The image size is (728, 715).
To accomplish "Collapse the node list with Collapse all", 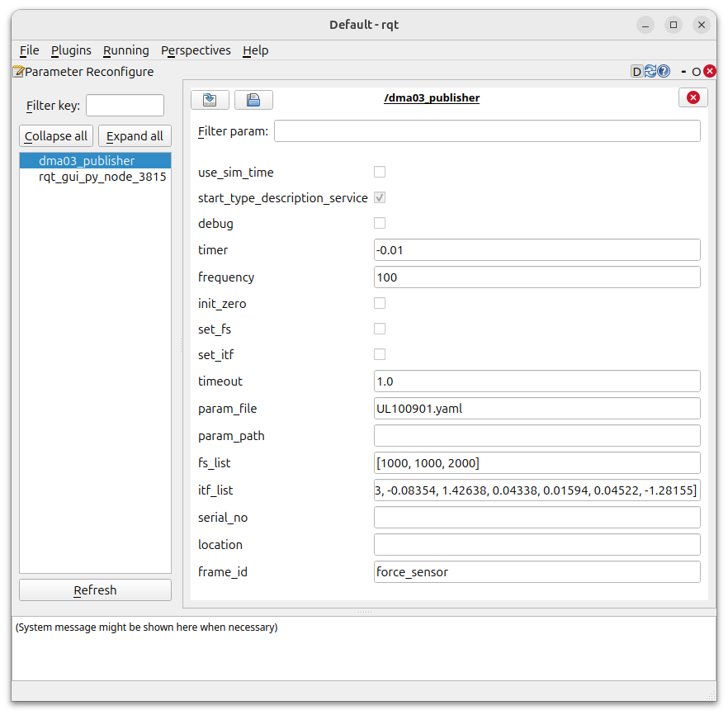I will click(x=55, y=135).
